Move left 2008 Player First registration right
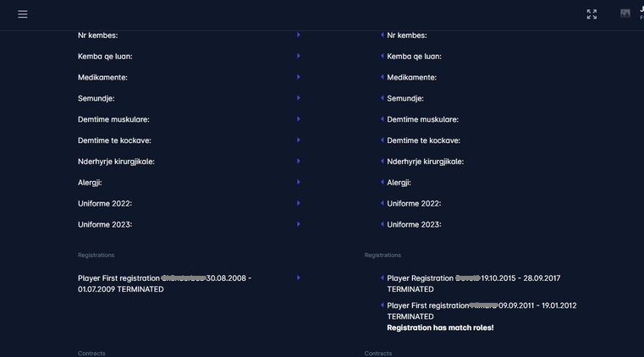This screenshot has width=644, height=357. pos(299,277)
